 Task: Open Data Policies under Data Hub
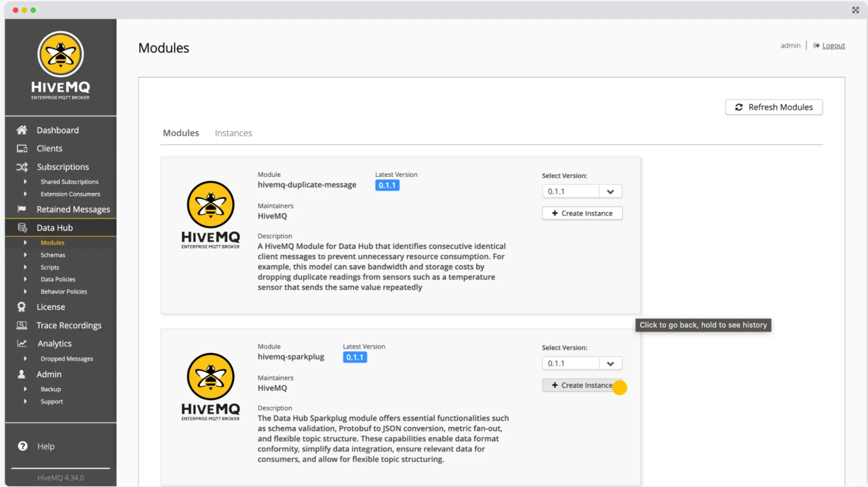coord(58,279)
